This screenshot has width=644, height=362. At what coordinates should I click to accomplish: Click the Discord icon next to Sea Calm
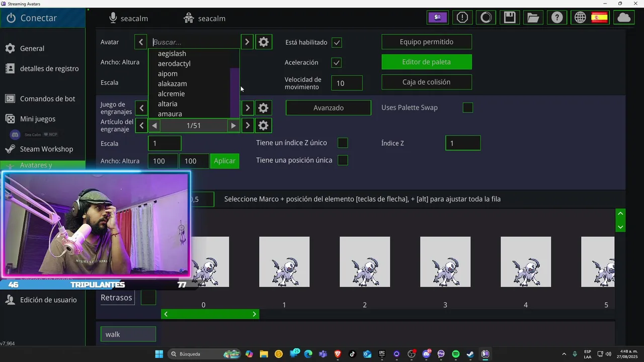point(15,135)
